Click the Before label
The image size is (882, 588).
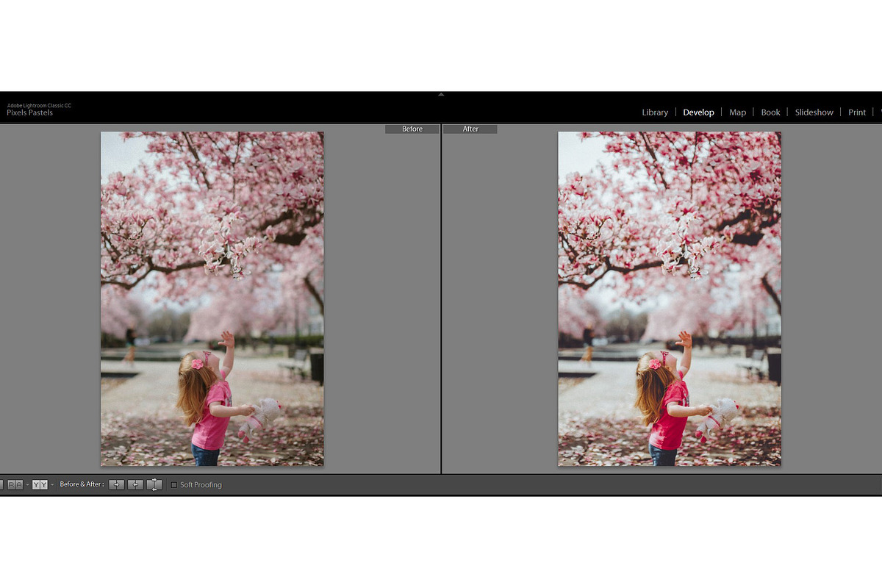point(412,129)
